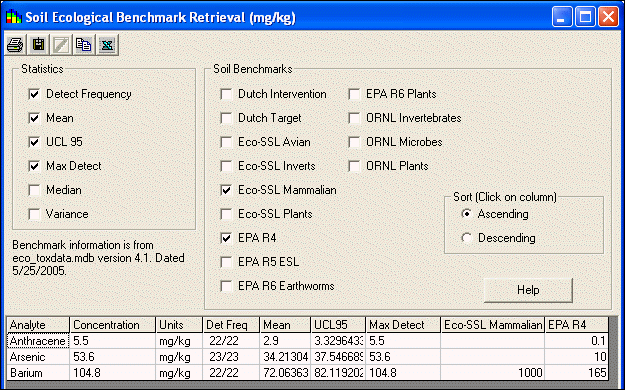Select the Anthracene analyte cell
The height and width of the screenshot is (390, 625).
[38, 341]
